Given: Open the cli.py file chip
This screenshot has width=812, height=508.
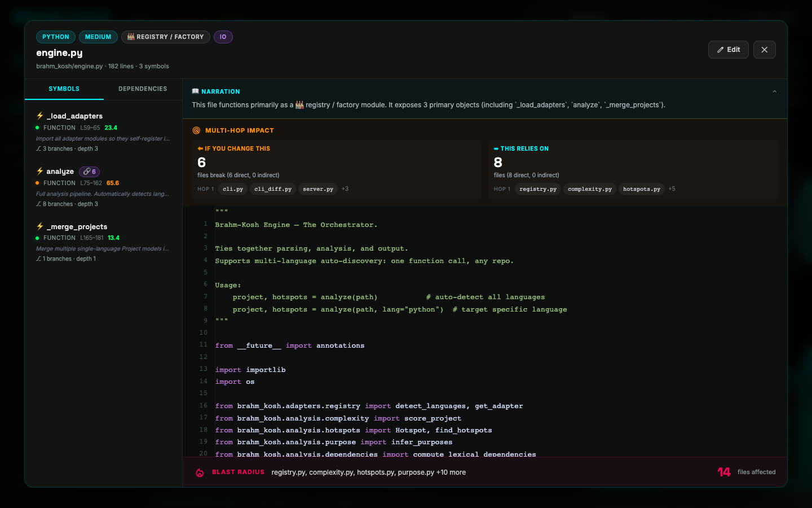Looking at the screenshot, I should pos(233,189).
